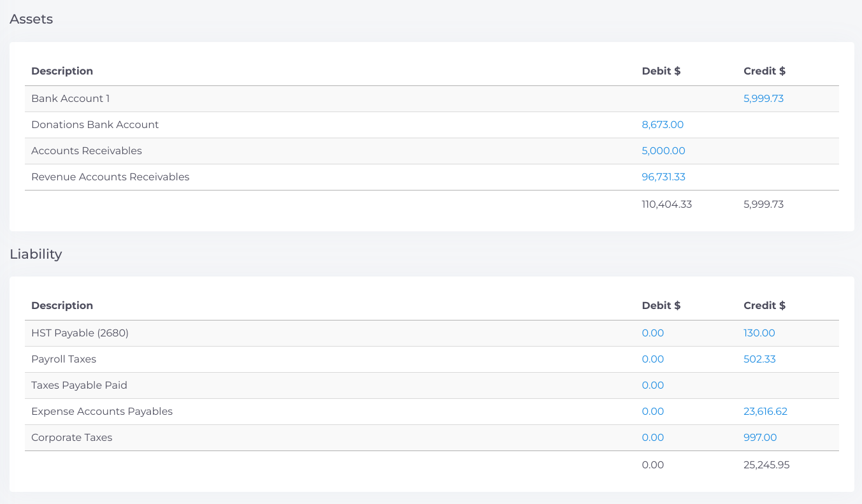Click the Liability section heading

(36, 254)
